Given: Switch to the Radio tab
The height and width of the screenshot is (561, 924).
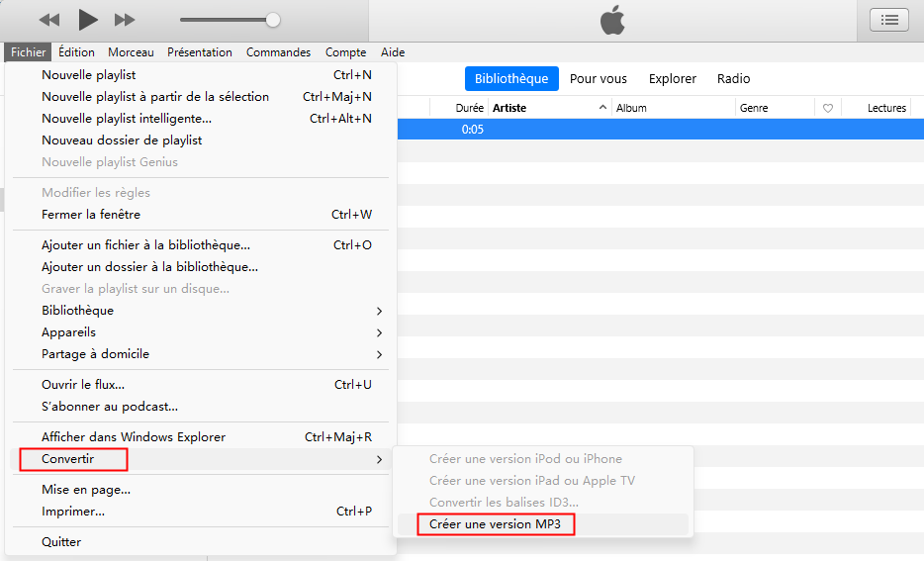Looking at the screenshot, I should click(734, 78).
